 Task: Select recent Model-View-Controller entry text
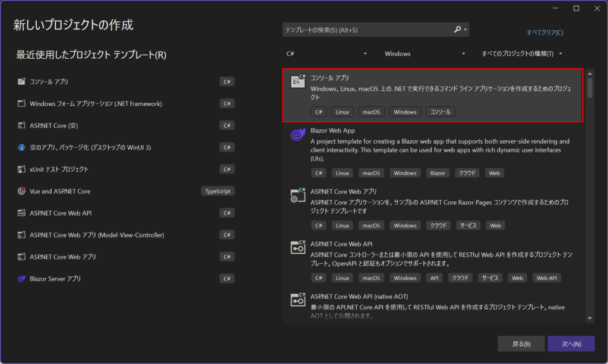click(x=97, y=235)
